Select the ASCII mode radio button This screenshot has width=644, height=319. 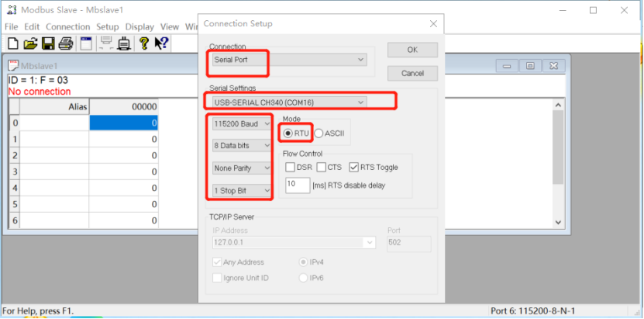[319, 133]
